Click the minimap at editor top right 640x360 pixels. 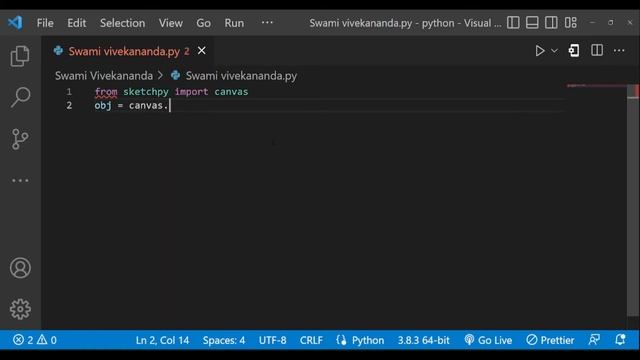click(x=596, y=86)
